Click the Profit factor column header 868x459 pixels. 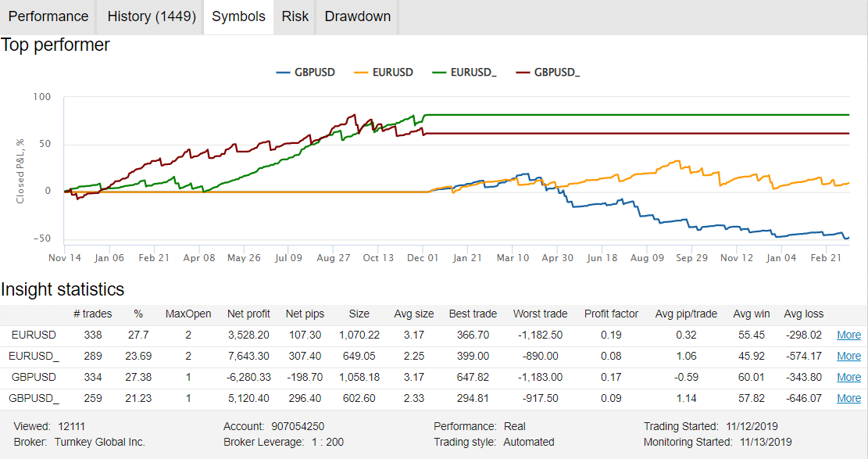[613, 314]
